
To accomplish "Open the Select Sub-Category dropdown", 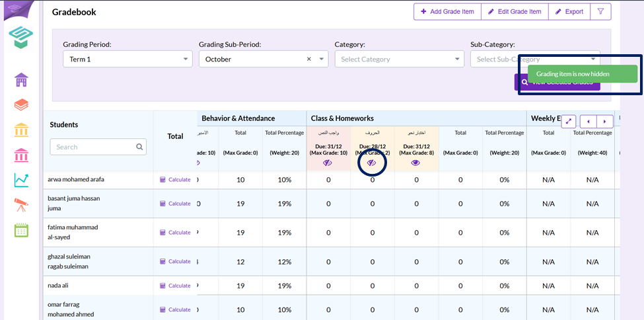I will tap(535, 60).
